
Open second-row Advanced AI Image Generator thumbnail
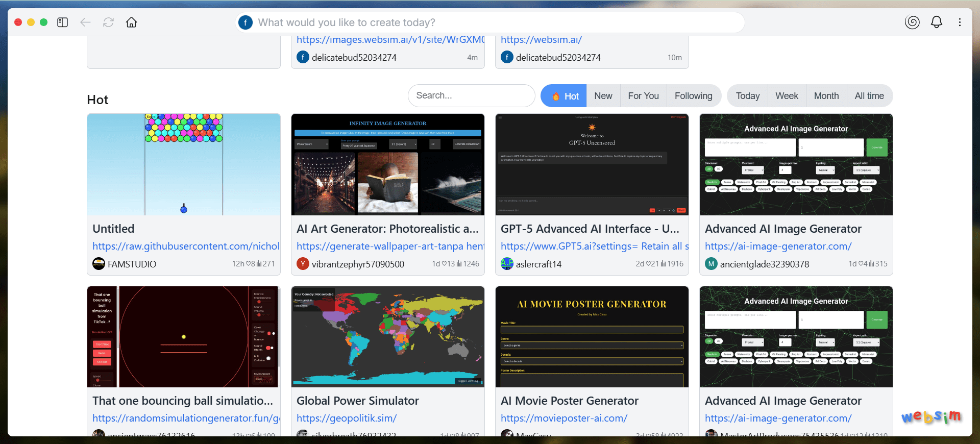click(796, 337)
